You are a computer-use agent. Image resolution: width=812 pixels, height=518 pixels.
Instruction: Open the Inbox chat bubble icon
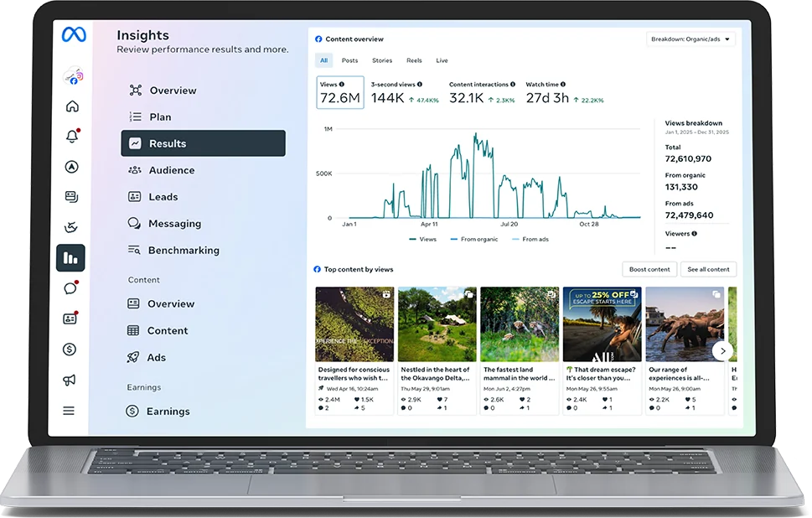[x=70, y=288]
